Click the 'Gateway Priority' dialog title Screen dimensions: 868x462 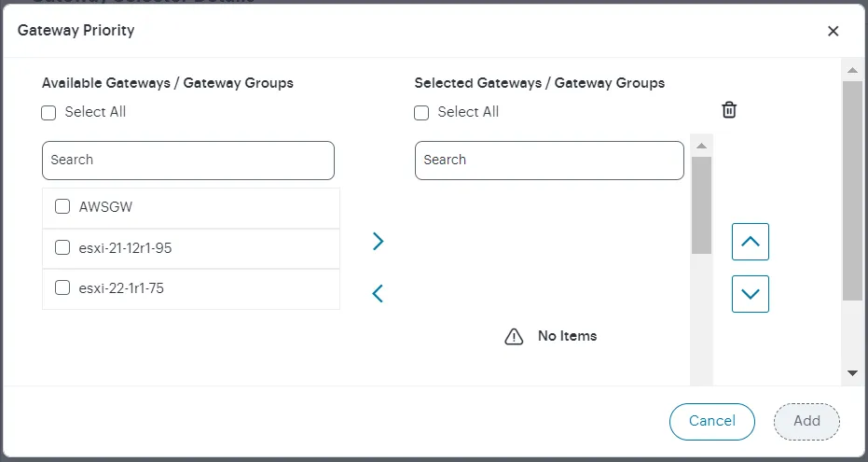pyautogui.click(x=76, y=30)
